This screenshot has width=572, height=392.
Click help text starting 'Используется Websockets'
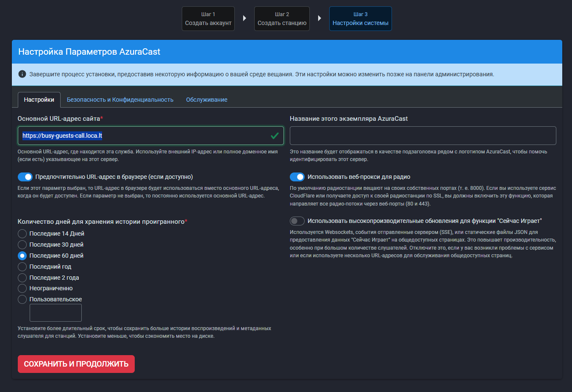point(423,244)
